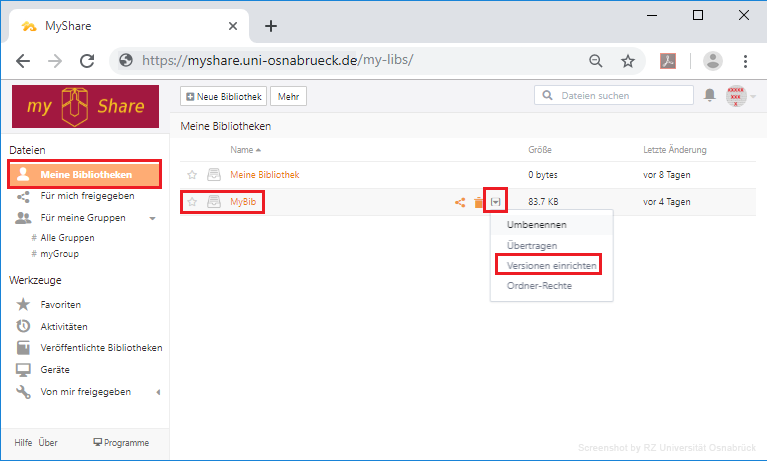This screenshot has width=767, height=461.
Task: Click the Geräte monitor icon
Action: [23, 370]
